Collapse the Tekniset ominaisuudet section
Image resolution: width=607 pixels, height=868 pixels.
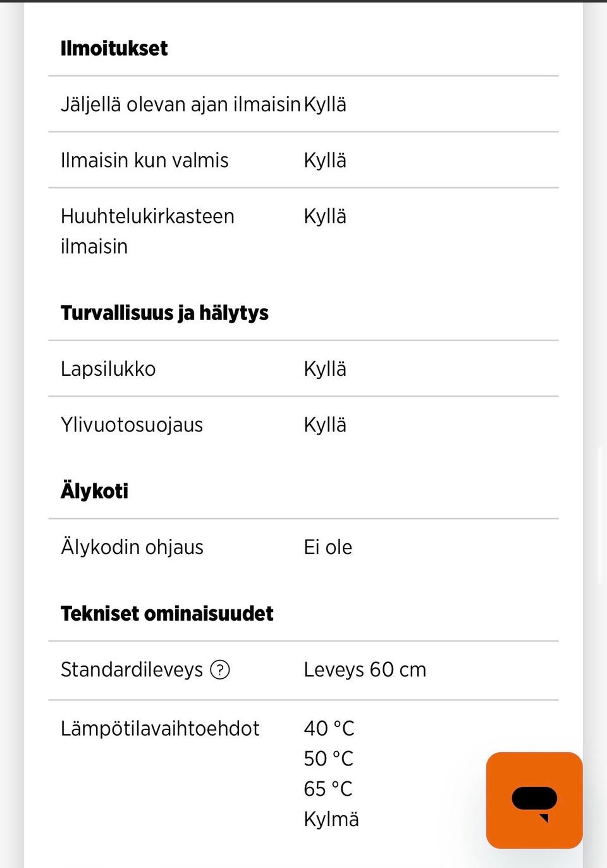pos(167,613)
